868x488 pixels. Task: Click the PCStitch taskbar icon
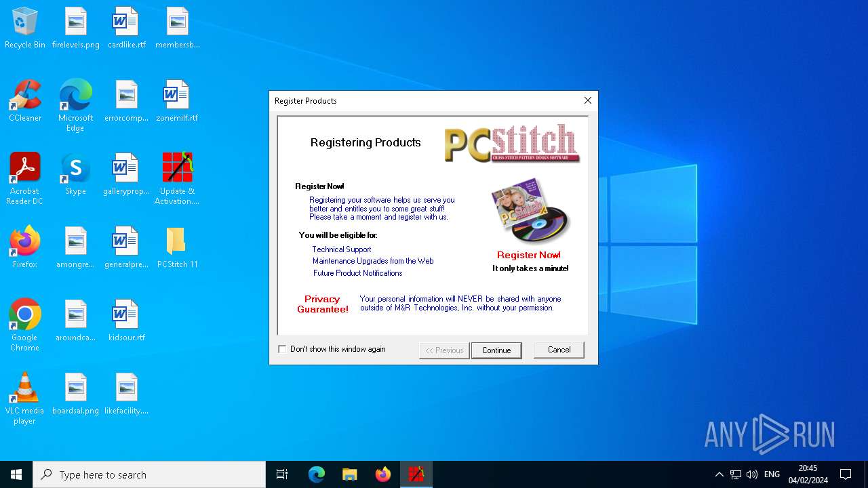[416, 474]
